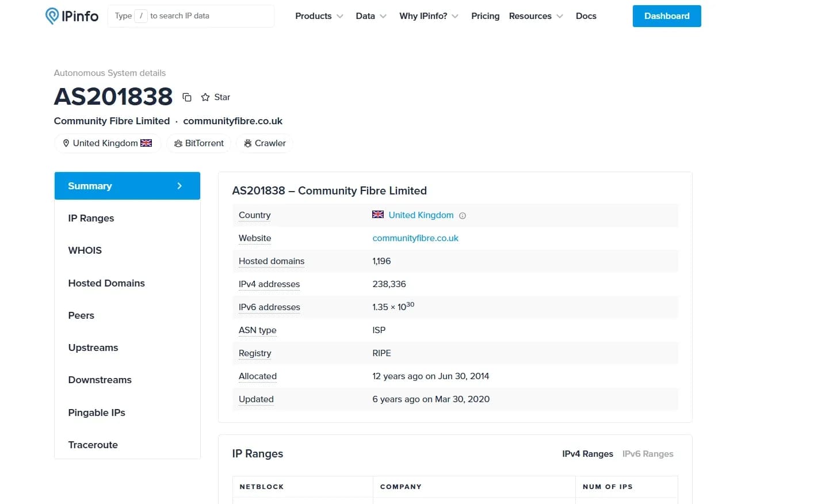This screenshot has width=833, height=504.
Task: Switch to IPv6 Ranges tab
Action: tap(648, 454)
